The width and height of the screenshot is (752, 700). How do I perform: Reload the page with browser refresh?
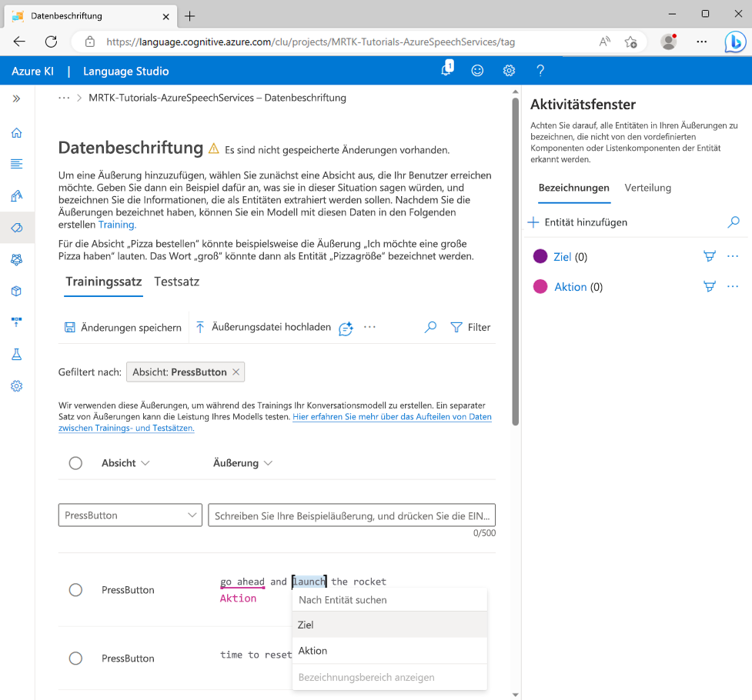[x=51, y=42]
